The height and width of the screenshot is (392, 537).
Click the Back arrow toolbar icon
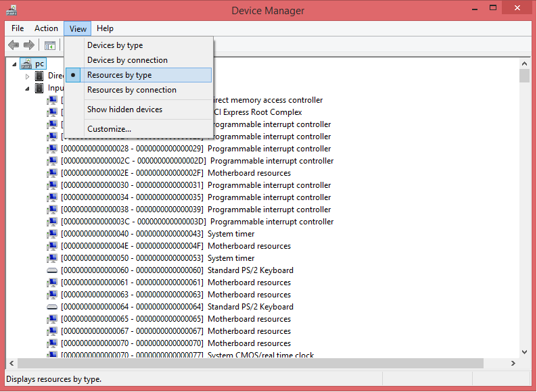14,45
